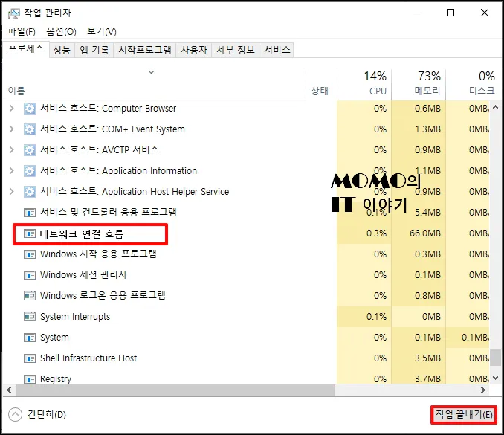This screenshot has height=435, width=504.
Task: Click the vertical scrollbar down arrow
Action: pyautogui.click(x=495, y=378)
